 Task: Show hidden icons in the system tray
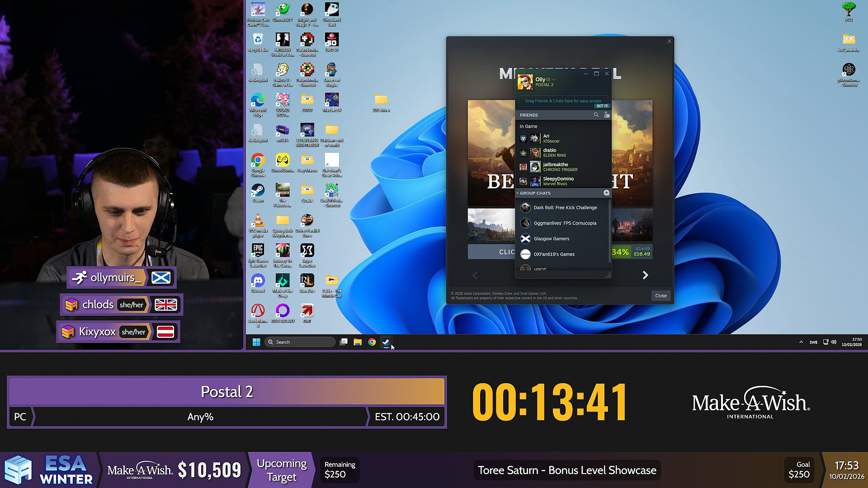pos(801,342)
